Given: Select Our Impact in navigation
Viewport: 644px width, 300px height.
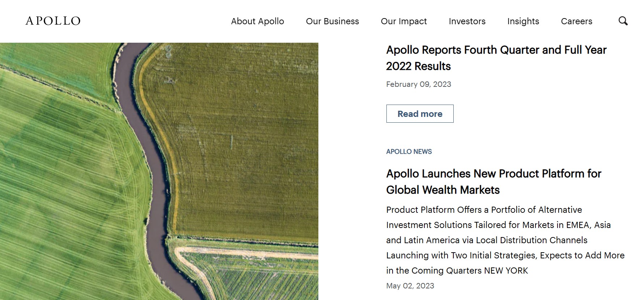Looking at the screenshot, I should 403,21.
